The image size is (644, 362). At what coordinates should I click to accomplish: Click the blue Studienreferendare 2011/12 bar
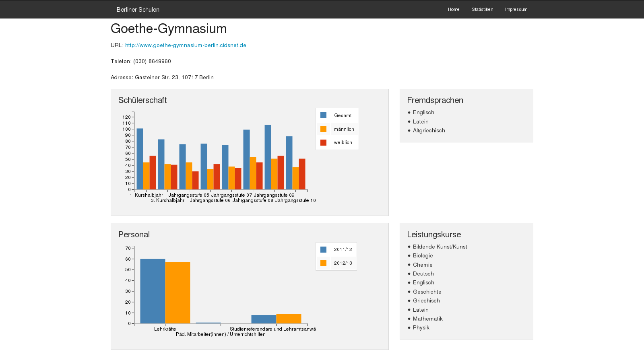(x=264, y=319)
